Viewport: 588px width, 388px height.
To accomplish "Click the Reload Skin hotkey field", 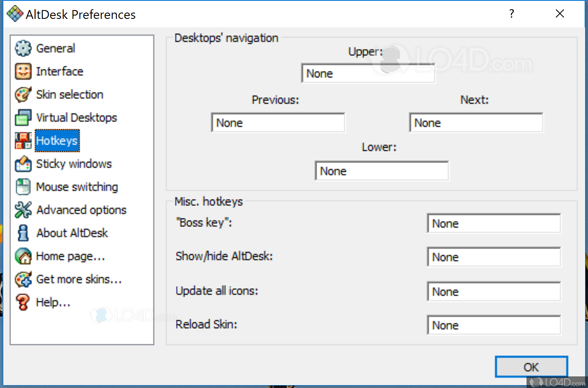I will 494,325.
